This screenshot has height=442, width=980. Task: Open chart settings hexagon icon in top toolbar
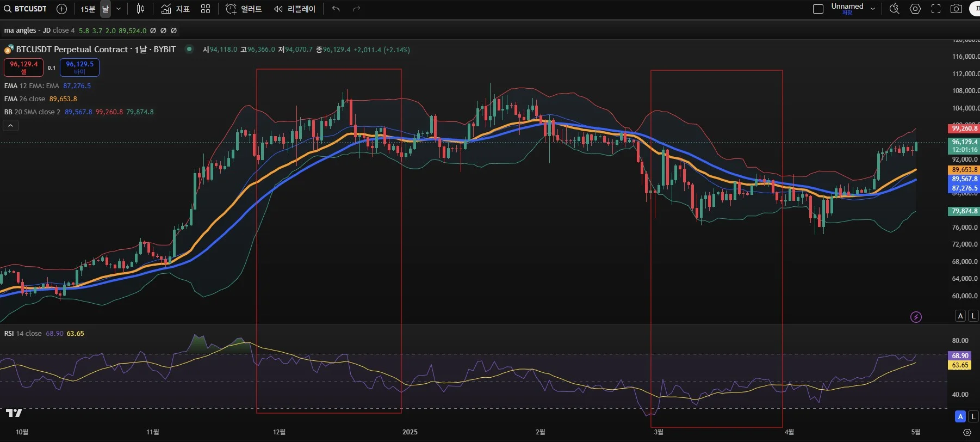coord(915,9)
